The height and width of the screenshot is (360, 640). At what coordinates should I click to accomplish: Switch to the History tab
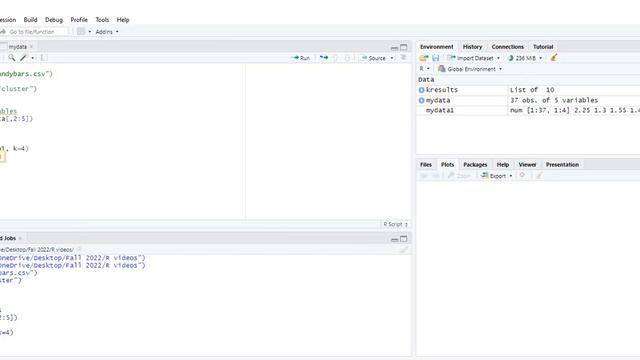pyautogui.click(x=472, y=47)
